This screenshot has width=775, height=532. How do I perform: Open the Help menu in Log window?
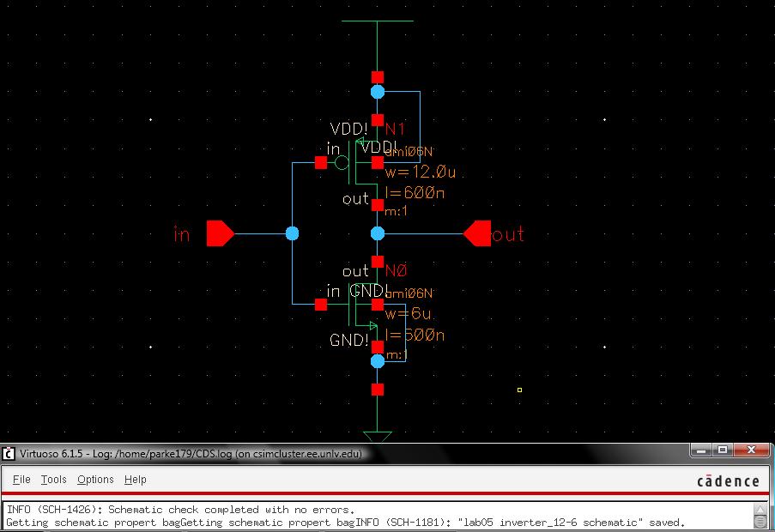coord(136,480)
